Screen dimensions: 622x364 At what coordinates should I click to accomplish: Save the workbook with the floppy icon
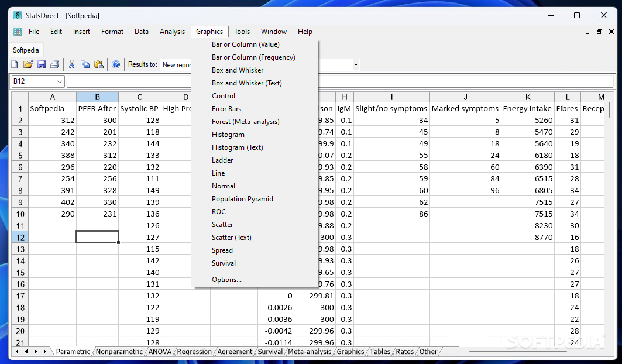[42, 64]
